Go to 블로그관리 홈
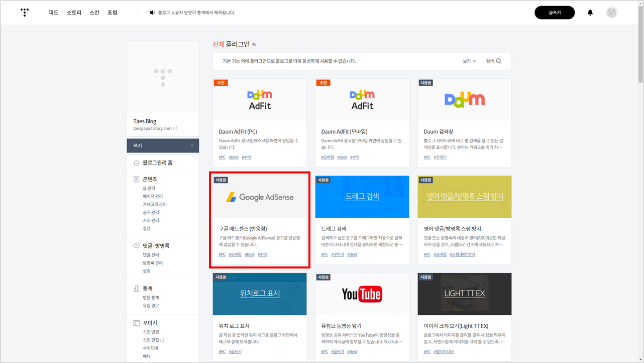 [x=158, y=163]
